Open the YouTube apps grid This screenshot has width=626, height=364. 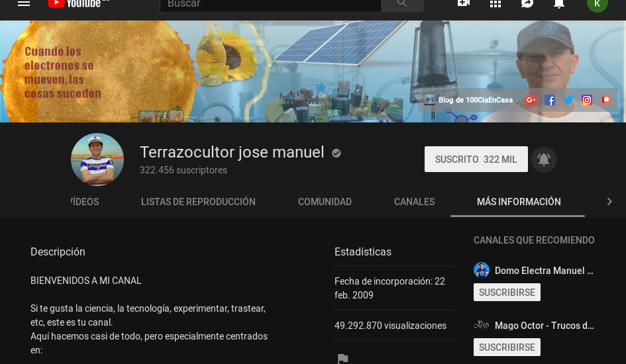tap(496, 3)
